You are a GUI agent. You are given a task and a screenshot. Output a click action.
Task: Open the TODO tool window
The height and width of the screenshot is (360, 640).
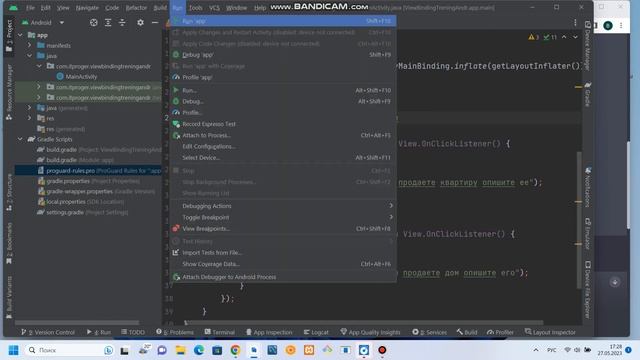point(133,332)
